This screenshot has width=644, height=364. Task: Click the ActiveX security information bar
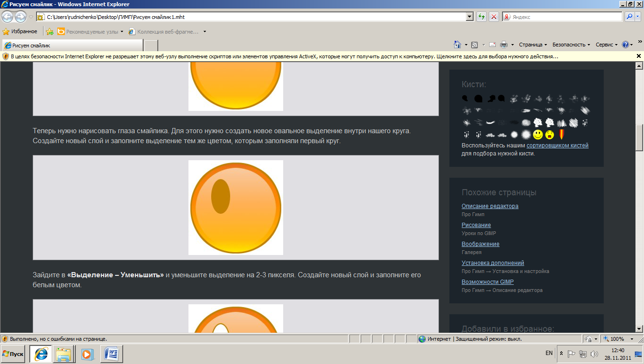317,56
